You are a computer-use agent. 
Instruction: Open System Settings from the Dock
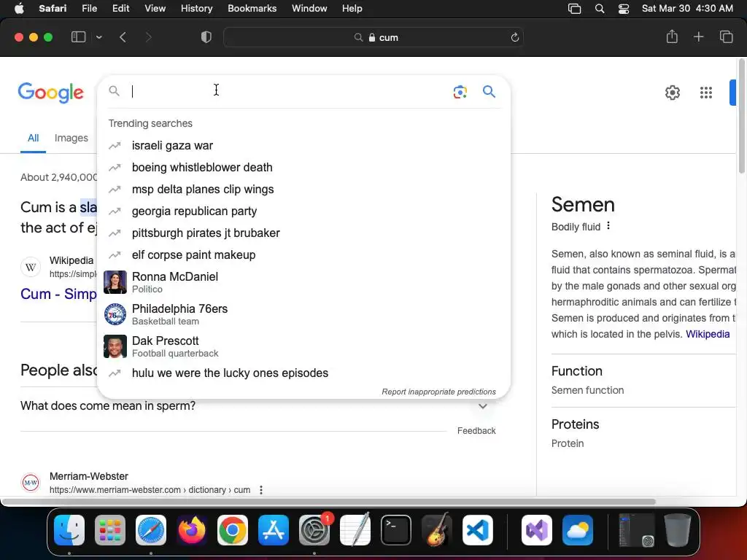tap(314, 530)
